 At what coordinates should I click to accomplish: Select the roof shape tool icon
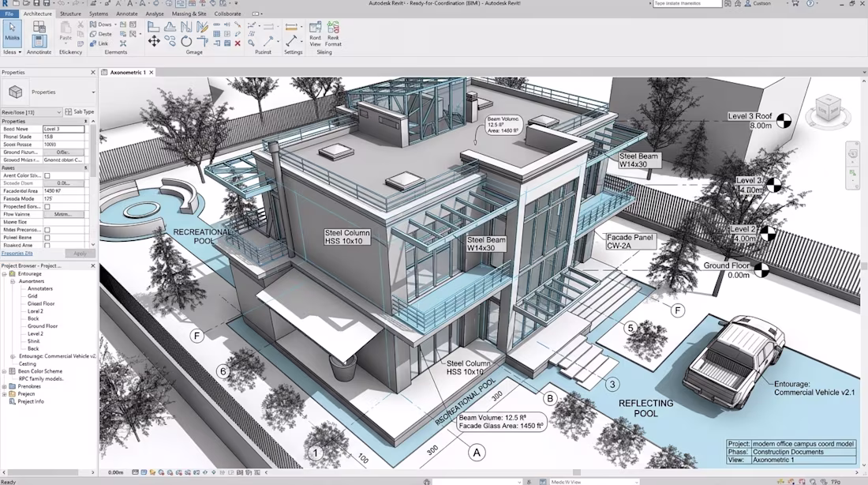[x=170, y=26]
